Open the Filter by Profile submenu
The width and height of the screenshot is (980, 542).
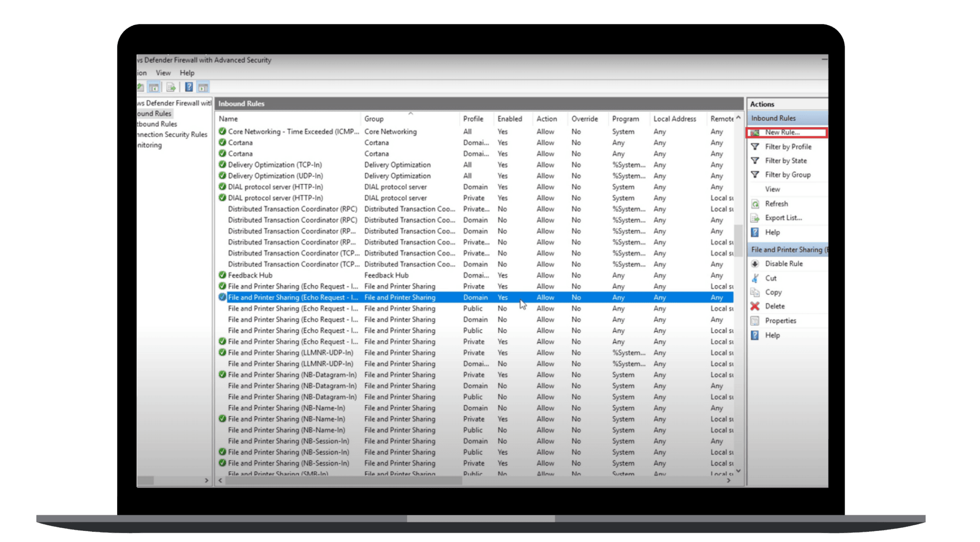point(788,147)
